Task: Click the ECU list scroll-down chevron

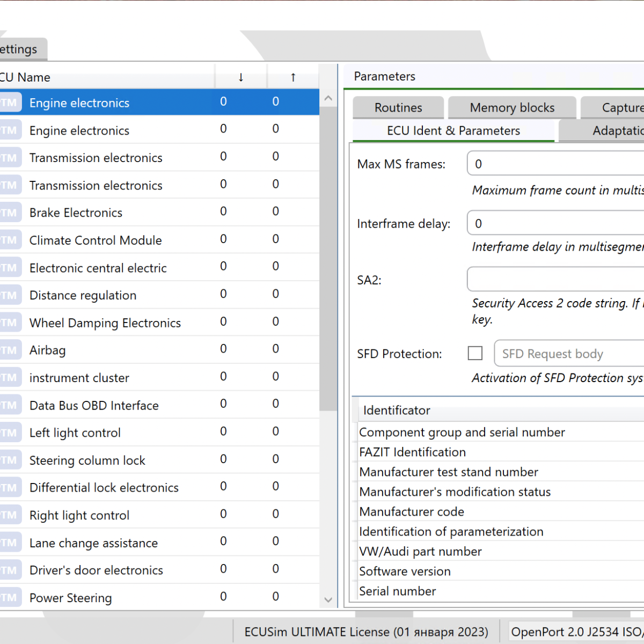Action: 328,600
